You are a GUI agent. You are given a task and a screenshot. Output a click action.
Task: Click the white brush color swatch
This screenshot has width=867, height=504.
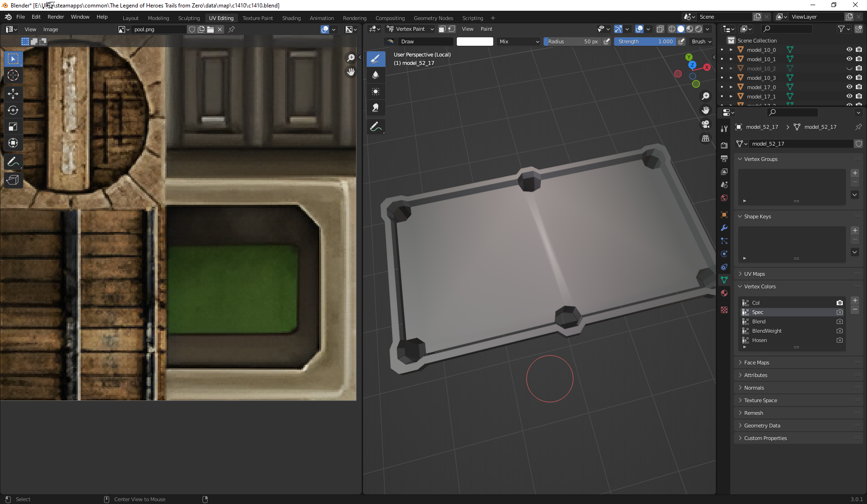pos(475,42)
